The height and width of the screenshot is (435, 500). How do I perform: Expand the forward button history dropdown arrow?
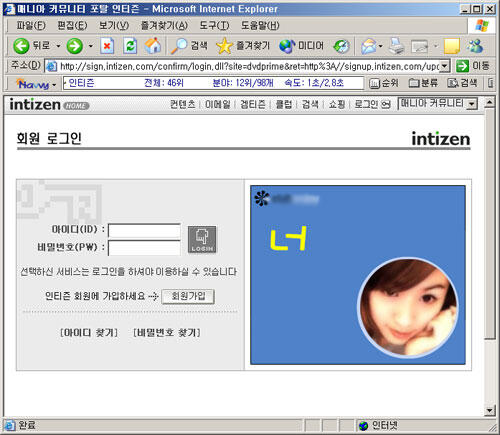(x=90, y=46)
